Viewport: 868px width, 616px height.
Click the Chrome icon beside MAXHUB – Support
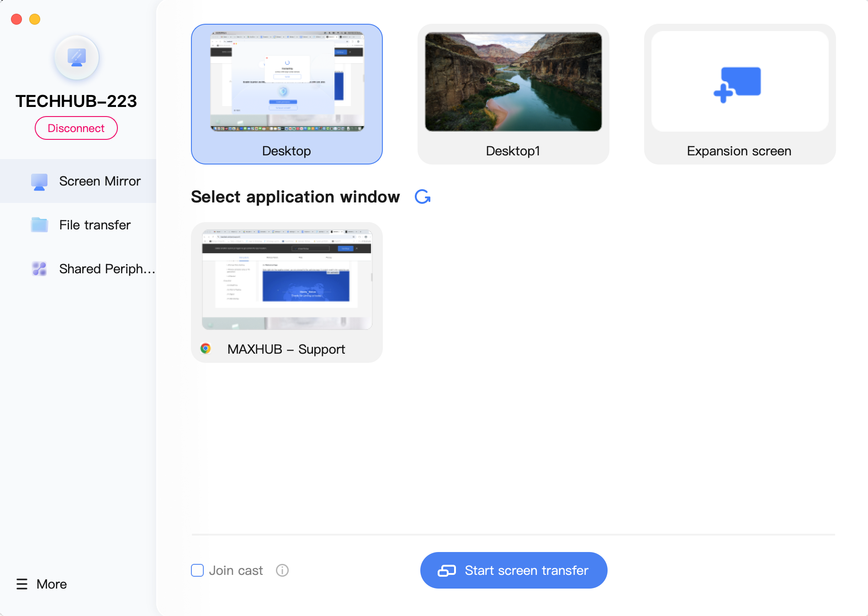tap(206, 349)
